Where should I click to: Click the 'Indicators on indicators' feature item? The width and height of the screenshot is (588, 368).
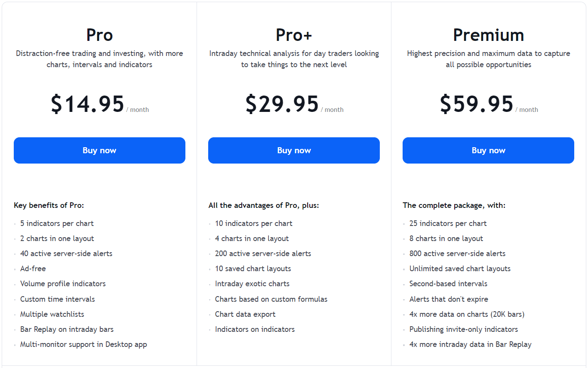255,329
